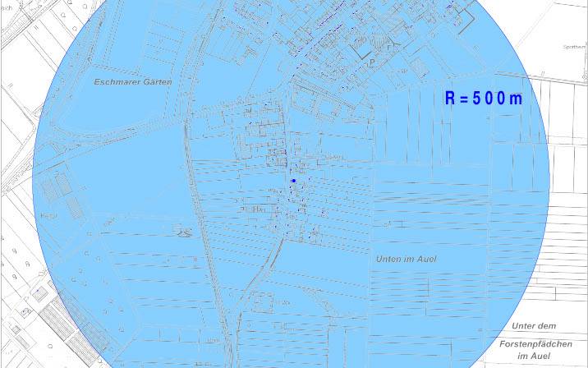588x368 pixels.
Task: Click the Unter dem label text
Action: tap(534, 326)
